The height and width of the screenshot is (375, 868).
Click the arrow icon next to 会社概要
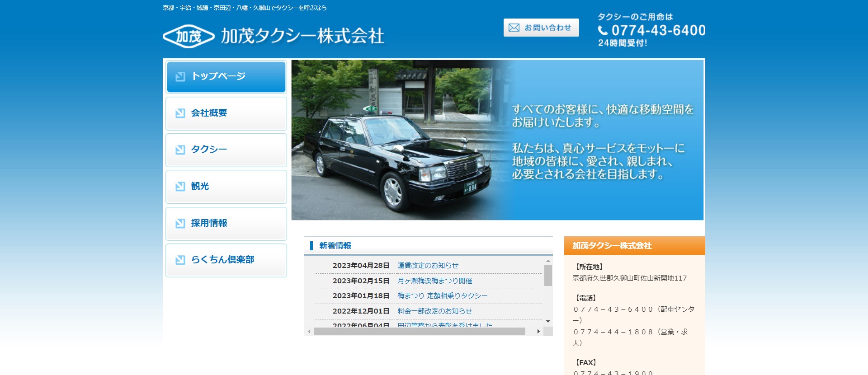coord(180,113)
